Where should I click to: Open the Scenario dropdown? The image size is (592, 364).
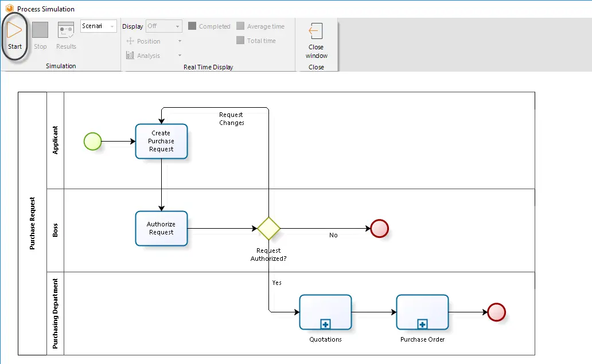click(x=99, y=26)
